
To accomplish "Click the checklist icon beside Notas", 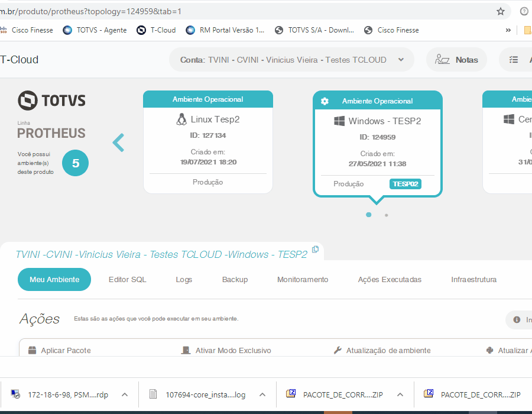I will click(x=513, y=60).
